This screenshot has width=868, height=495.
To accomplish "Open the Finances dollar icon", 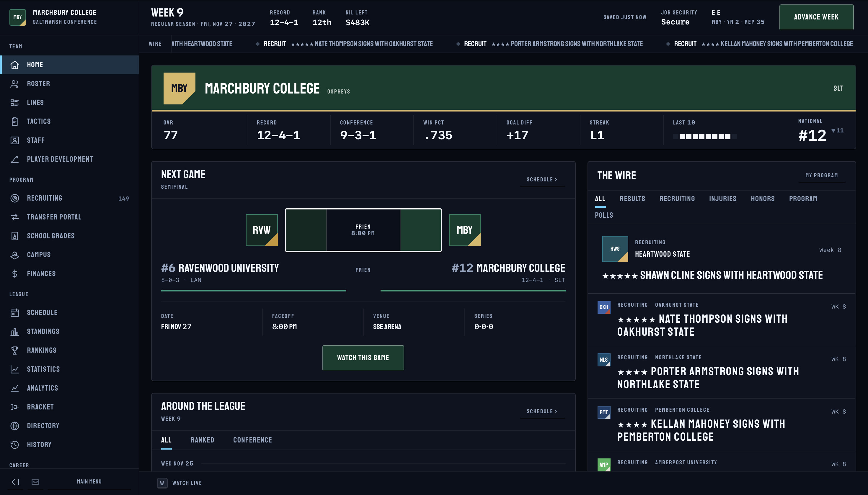I will 15,274.
